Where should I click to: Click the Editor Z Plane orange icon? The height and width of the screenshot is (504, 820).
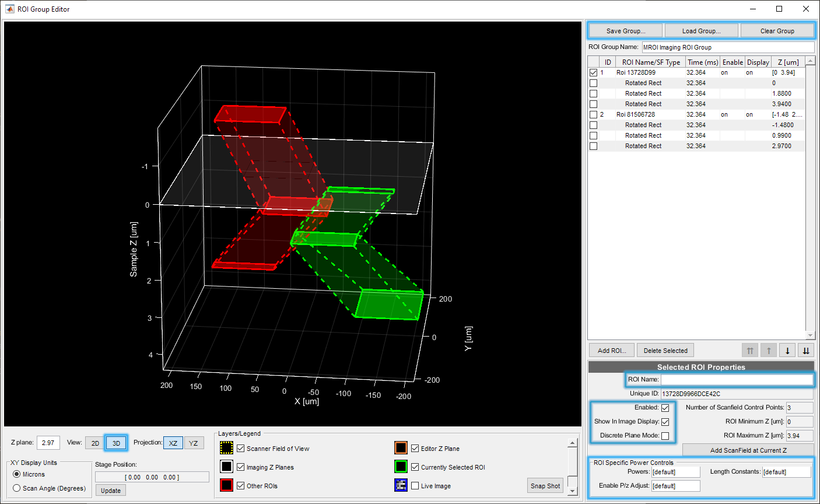[401, 448]
